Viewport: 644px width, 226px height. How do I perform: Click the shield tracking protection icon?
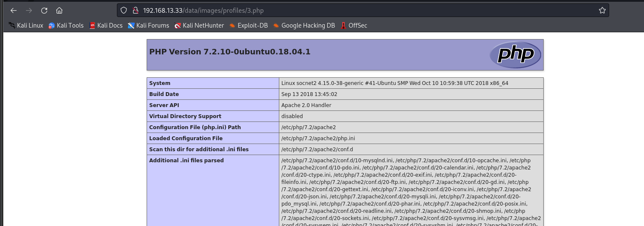pos(124,10)
